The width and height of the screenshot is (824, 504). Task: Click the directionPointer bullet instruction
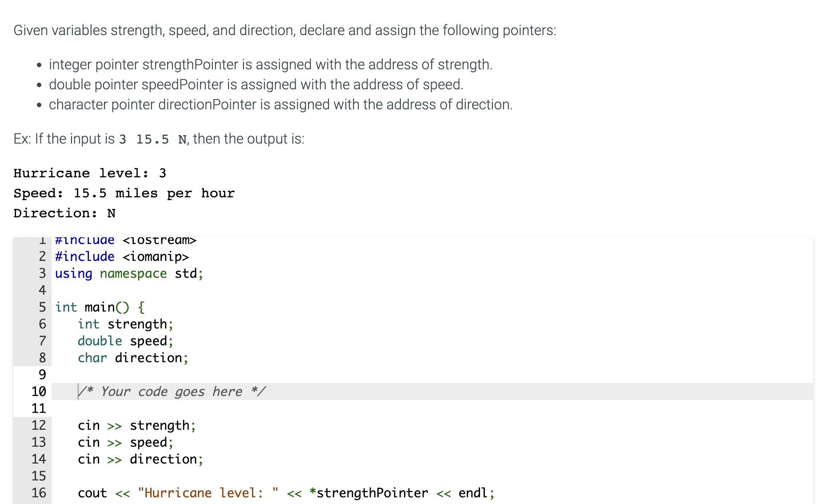[x=281, y=104]
